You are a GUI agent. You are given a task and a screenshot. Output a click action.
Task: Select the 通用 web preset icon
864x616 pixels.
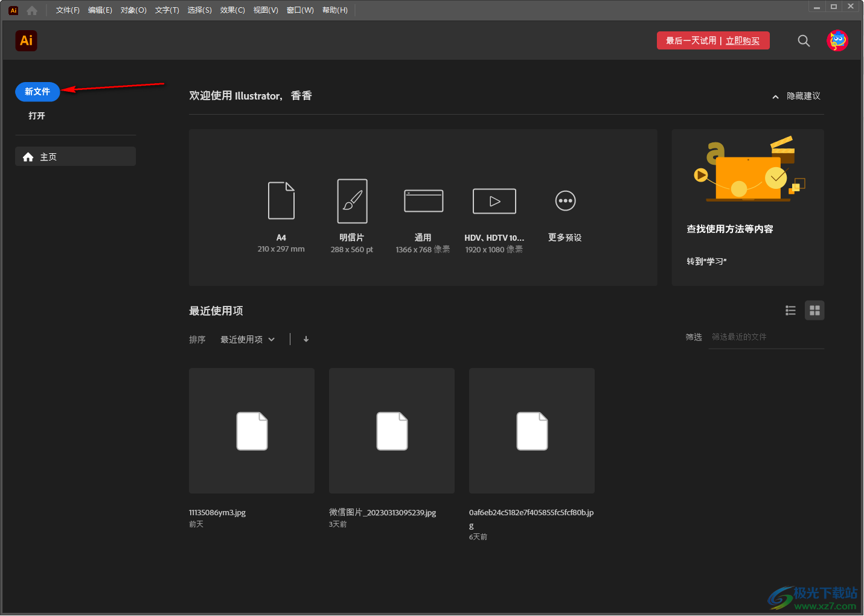[x=423, y=201]
